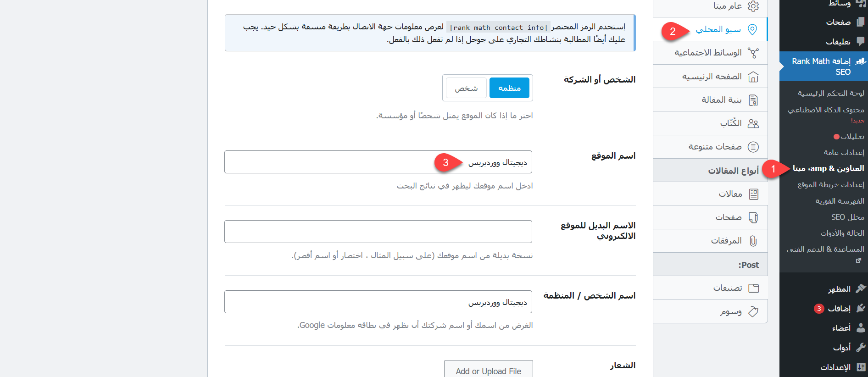Open the تحليلات analytics submenu item

[x=852, y=136]
